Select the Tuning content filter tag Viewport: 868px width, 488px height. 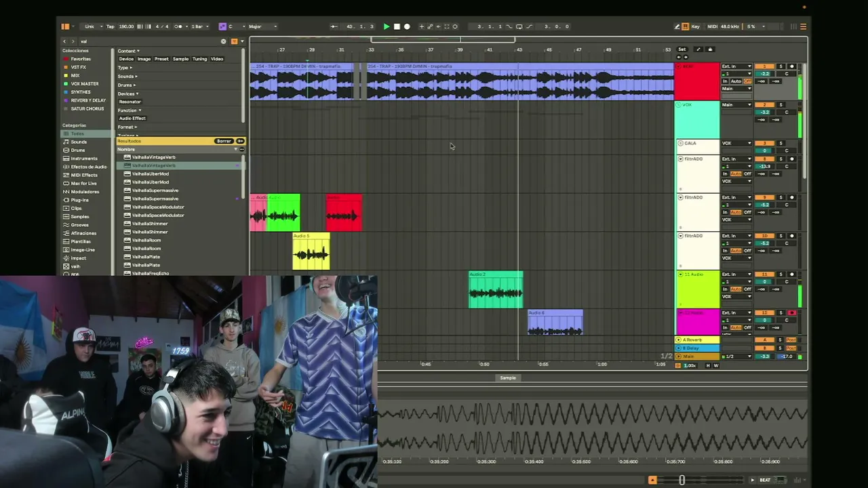199,59
